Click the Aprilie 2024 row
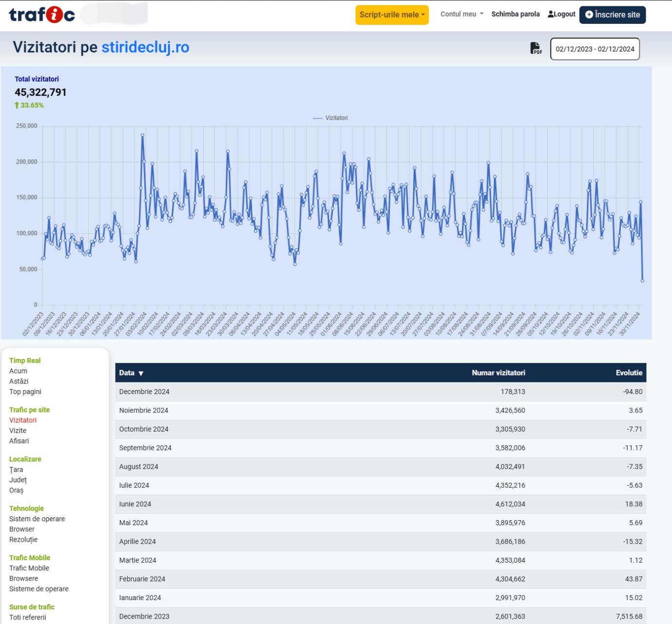Viewport: 672px width, 624px height. pyautogui.click(x=381, y=542)
